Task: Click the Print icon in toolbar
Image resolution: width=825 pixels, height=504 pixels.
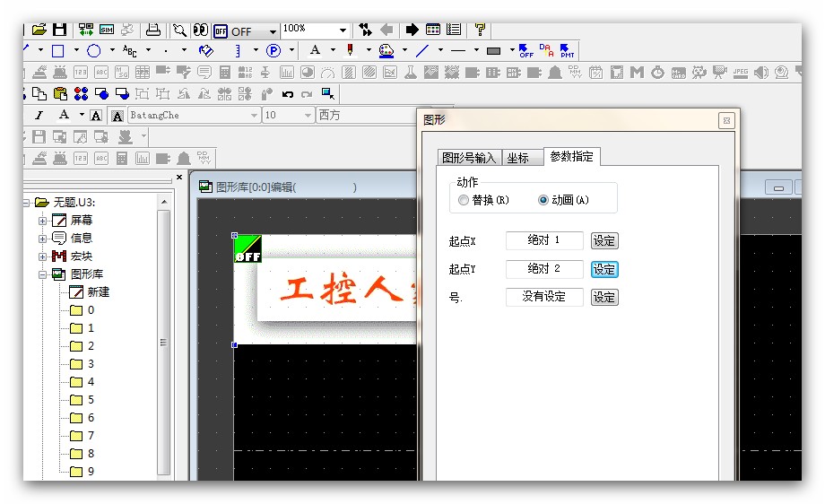Action: [x=153, y=30]
